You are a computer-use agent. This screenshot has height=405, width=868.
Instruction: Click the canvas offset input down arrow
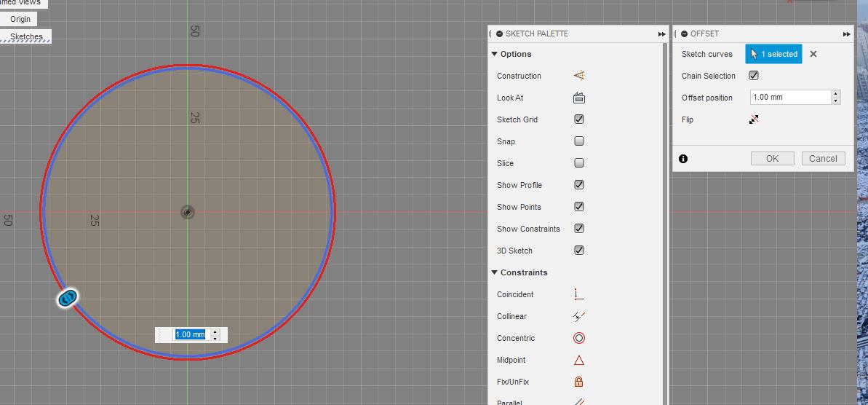215,338
